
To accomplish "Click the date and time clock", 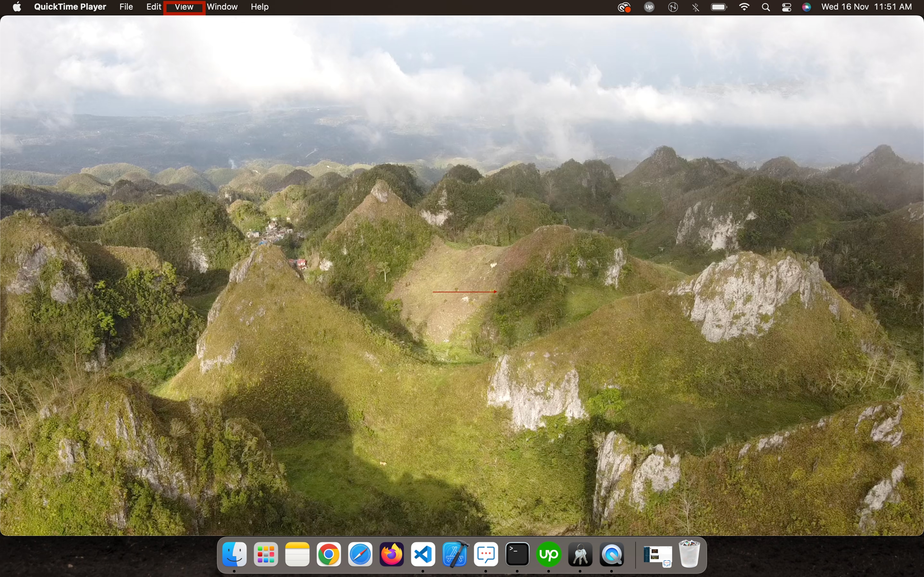I will click(x=866, y=7).
